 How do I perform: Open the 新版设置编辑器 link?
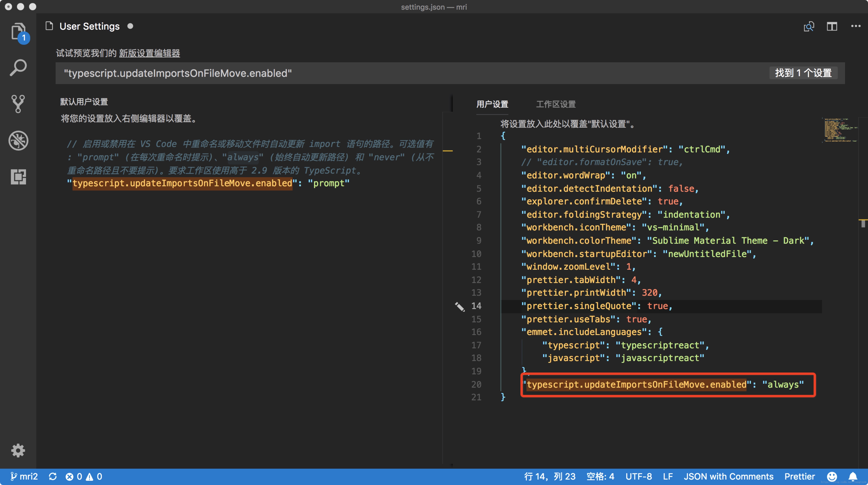[150, 53]
